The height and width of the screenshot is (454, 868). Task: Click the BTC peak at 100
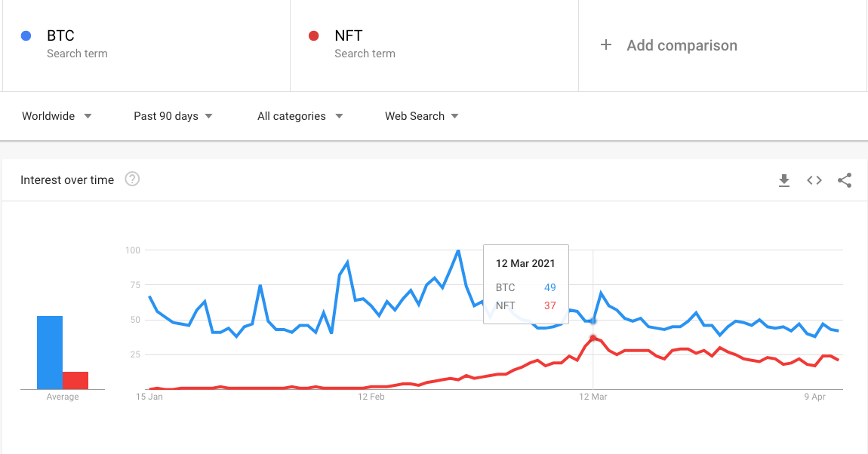point(458,251)
